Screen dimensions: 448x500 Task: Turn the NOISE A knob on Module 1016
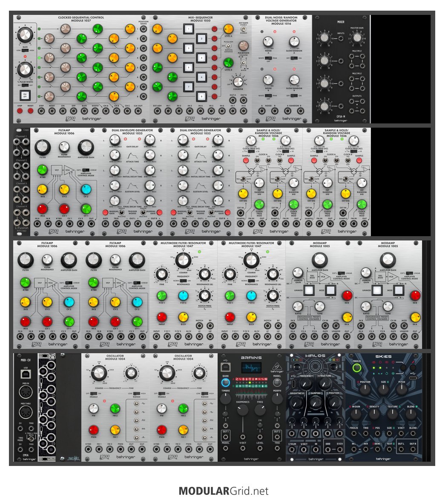(268, 42)
